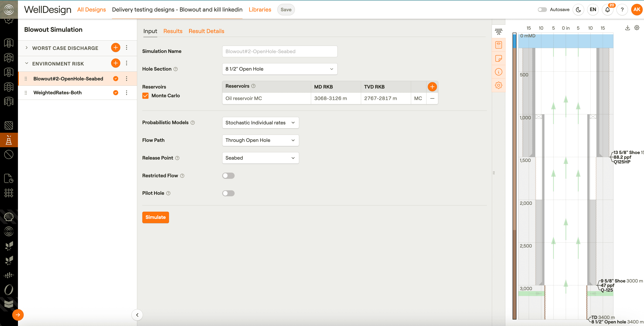Expand the Worst Case Discharge section
This screenshot has height=326, width=644.
click(27, 48)
